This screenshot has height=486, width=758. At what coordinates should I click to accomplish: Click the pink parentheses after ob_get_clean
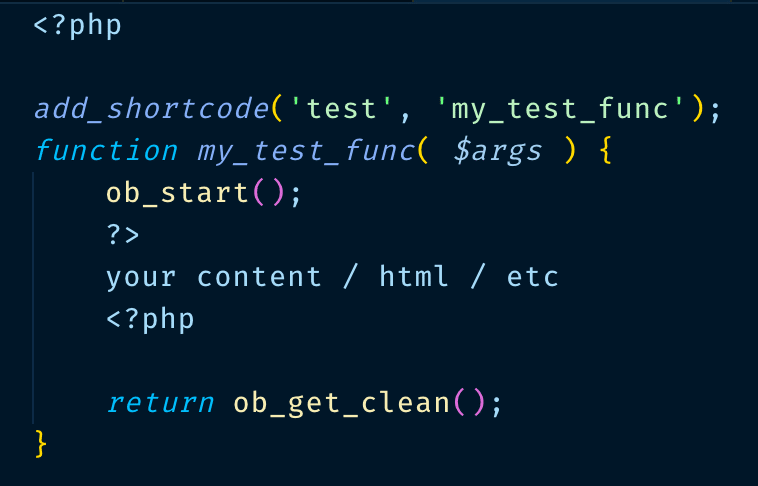click(470, 403)
